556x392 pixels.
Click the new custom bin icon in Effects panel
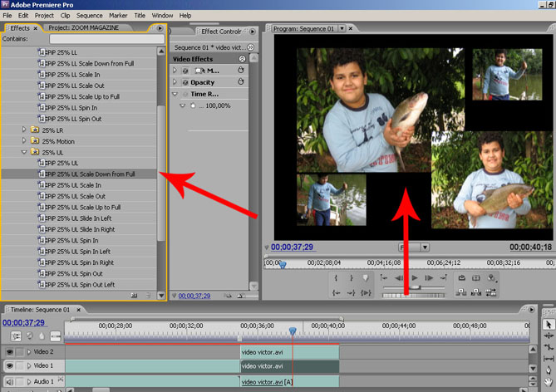click(134, 295)
